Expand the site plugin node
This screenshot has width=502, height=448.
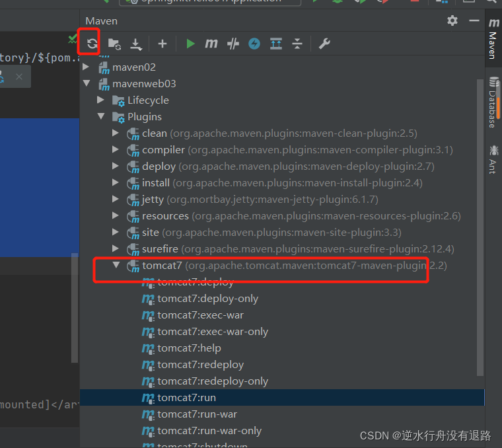(x=116, y=232)
